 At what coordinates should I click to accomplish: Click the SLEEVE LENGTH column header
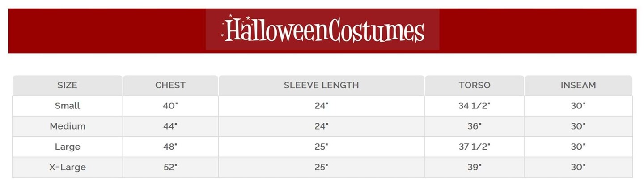click(x=321, y=85)
